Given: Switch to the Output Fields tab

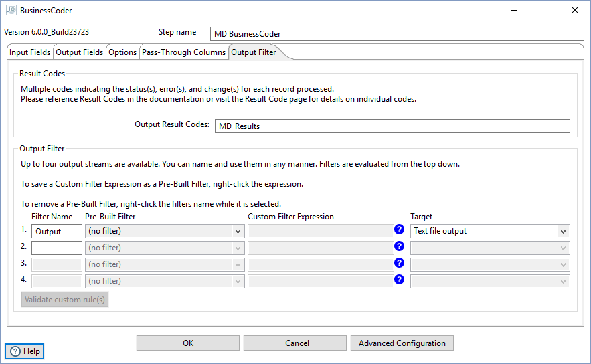Looking at the screenshot, I should tap(79, 52).
